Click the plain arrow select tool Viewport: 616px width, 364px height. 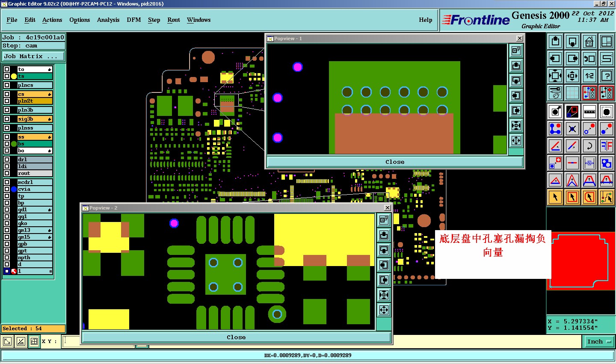[x=555, y=197]
